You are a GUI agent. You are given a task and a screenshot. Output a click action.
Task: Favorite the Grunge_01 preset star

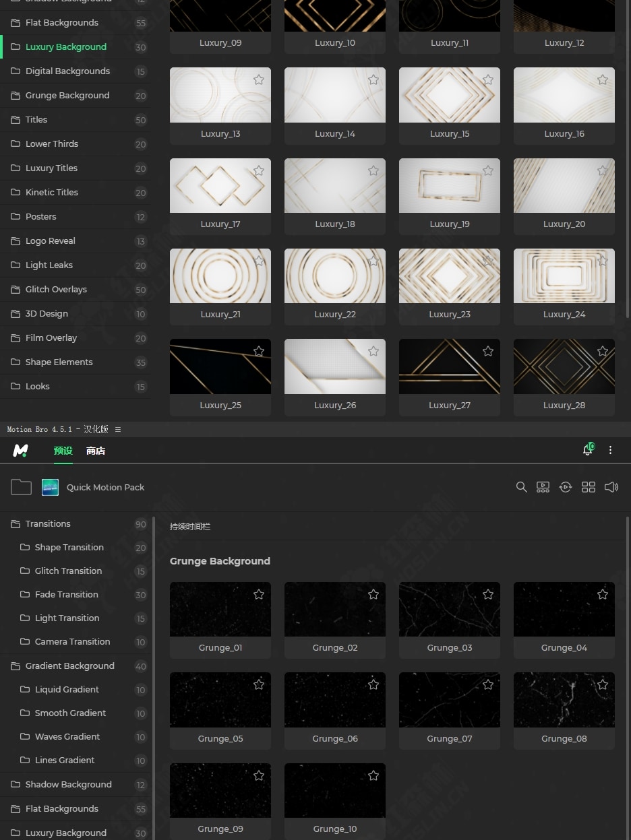click(259, 594)
